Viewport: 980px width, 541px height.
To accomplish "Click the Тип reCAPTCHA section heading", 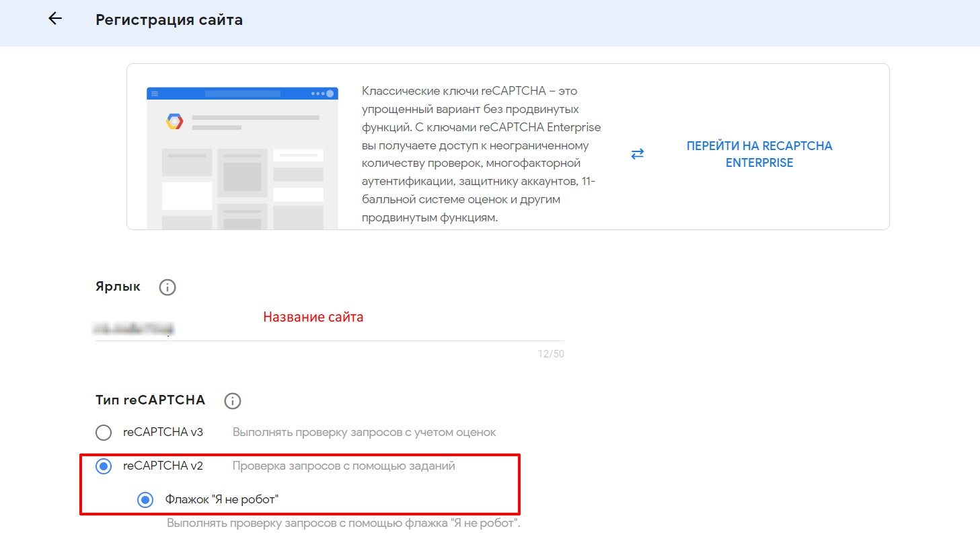I will point(151,400).
